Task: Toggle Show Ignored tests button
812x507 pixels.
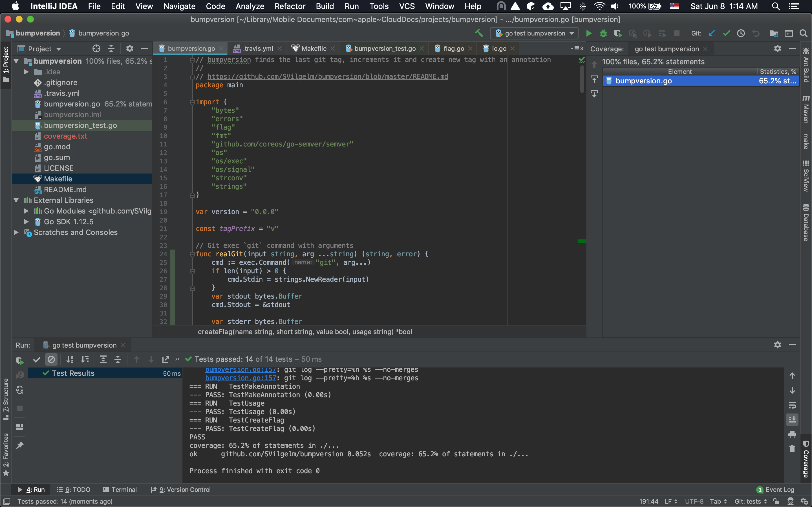Action: (51, 359)
